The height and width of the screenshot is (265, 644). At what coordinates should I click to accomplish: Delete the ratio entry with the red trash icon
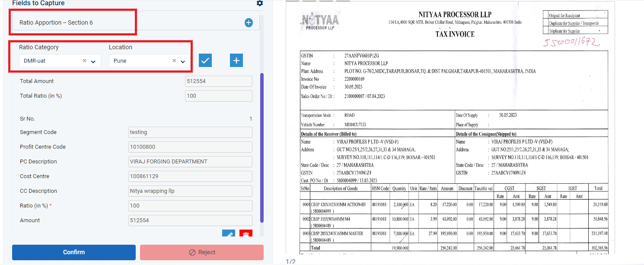pyautogui.click(x=245, y=234)
